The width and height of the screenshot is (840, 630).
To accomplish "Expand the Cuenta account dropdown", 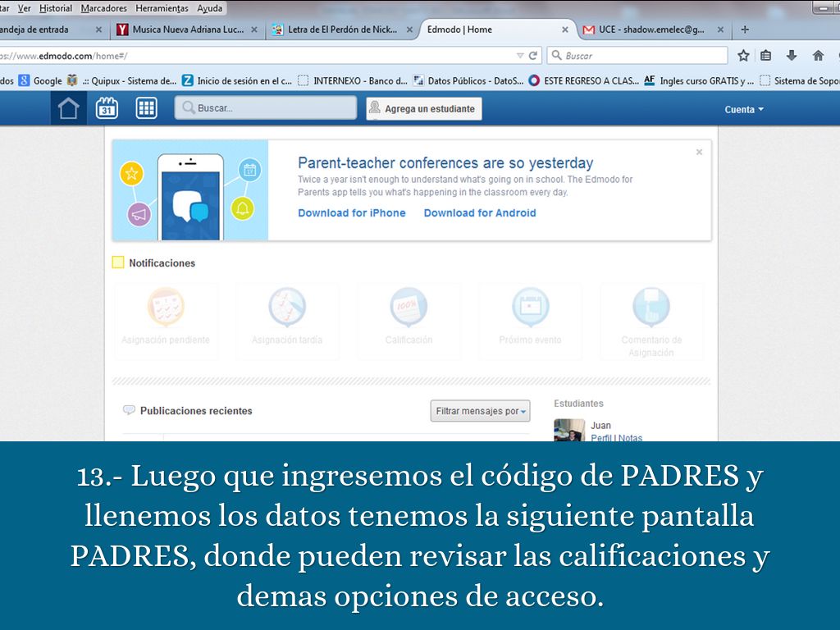I will 743,109.
